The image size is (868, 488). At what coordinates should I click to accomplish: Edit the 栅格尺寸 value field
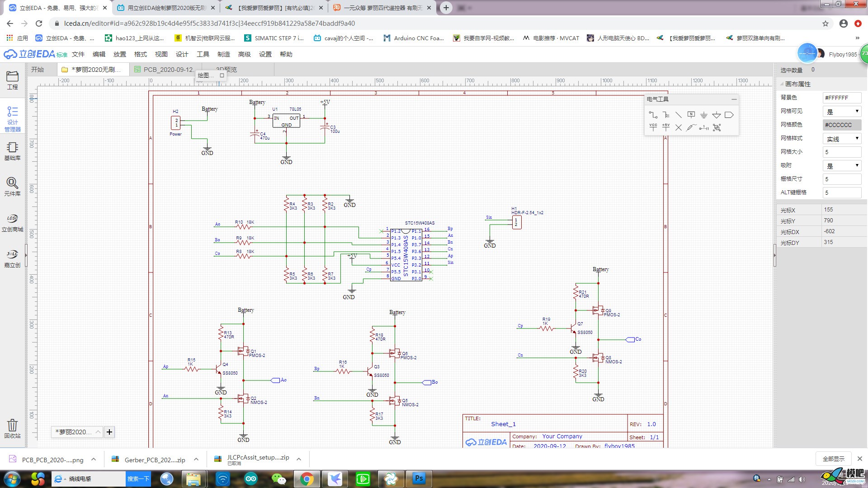coord(842,179)
